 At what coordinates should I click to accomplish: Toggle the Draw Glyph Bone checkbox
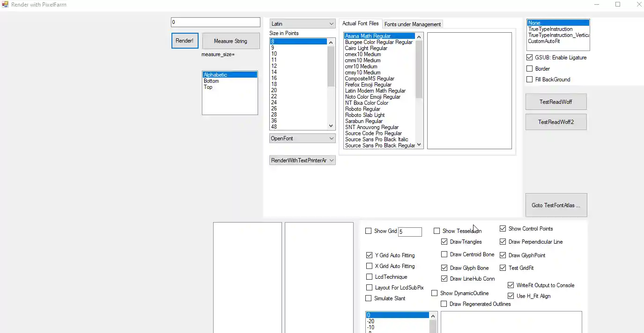[444, 268]
